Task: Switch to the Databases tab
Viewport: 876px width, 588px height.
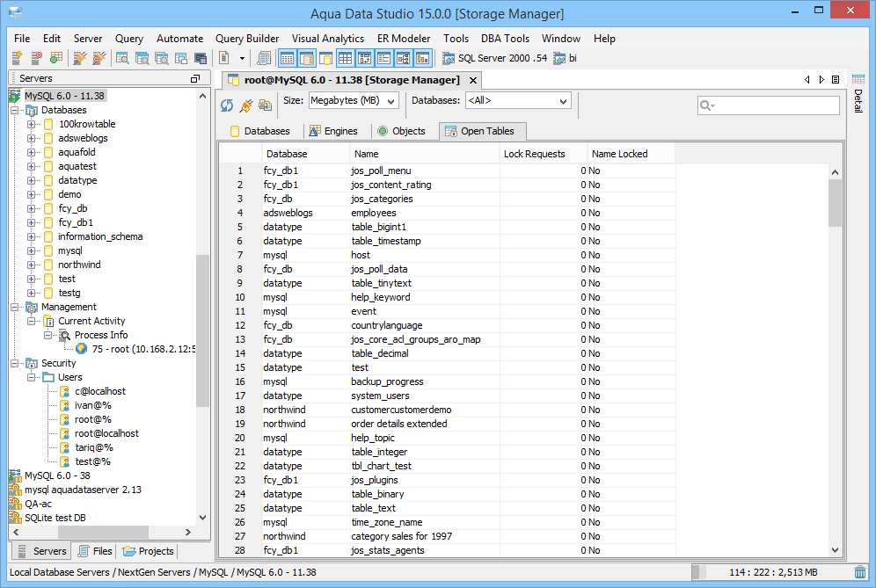Action: tap(259, 131)
